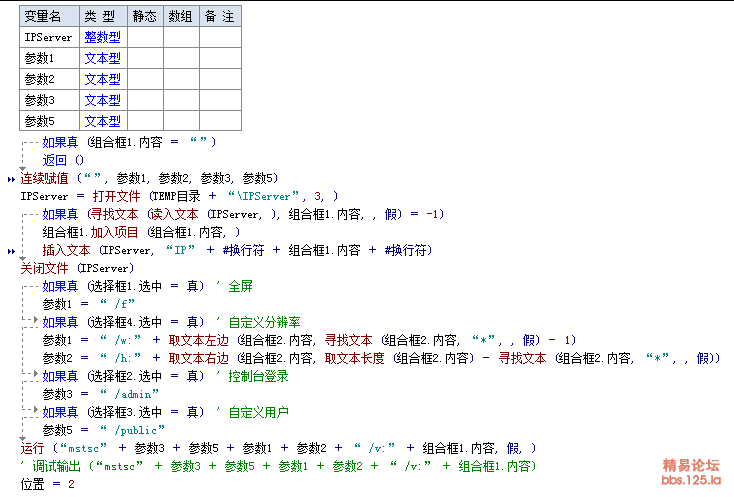
Task: Click the 位置 = 2 statement
Action: point(48,484)
